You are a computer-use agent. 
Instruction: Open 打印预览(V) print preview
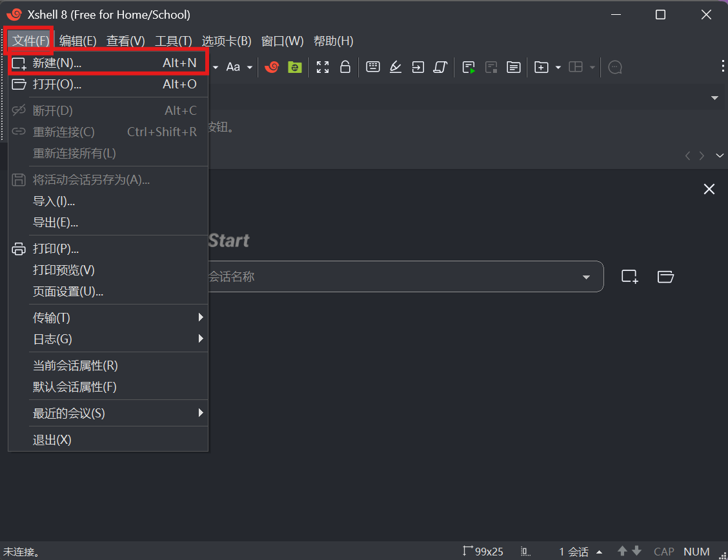108,270
